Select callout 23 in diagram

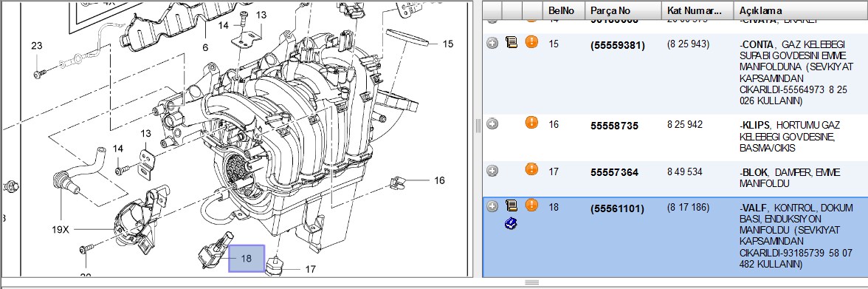point(37,46)
